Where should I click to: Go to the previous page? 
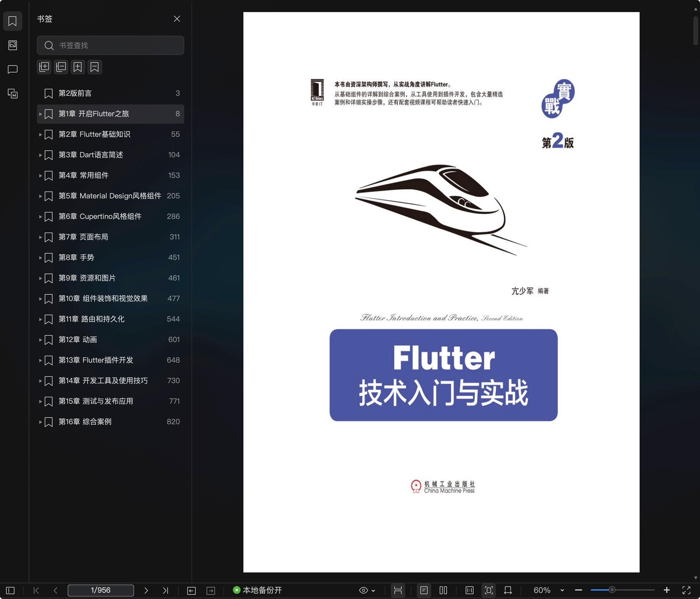coord(55,590)
